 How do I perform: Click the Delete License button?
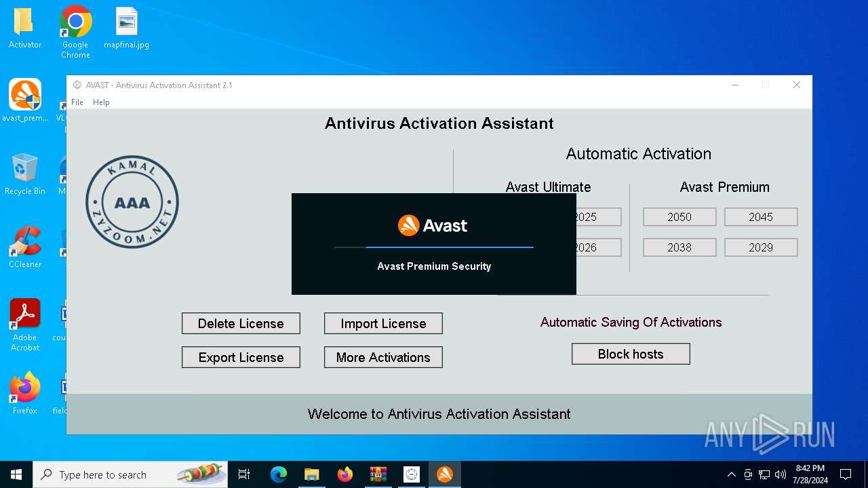(241, 323)
